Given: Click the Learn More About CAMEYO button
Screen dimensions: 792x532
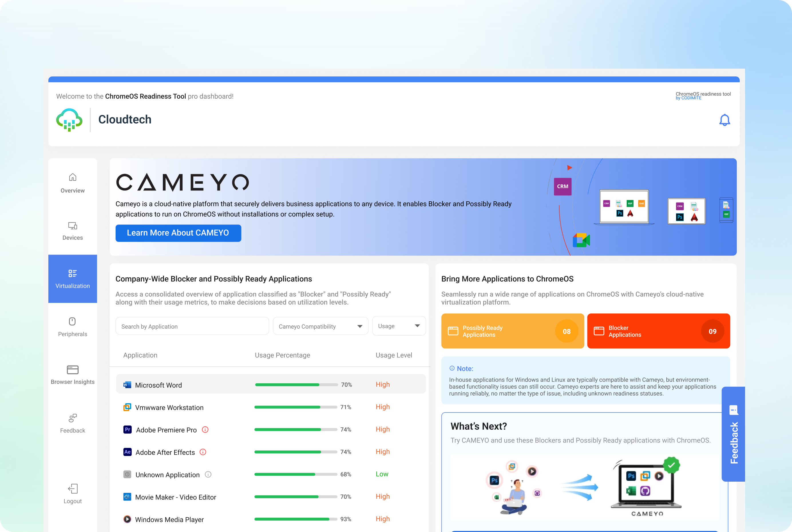Looking at the screenshot, I should pyautogui.click(x=178, y=233).
